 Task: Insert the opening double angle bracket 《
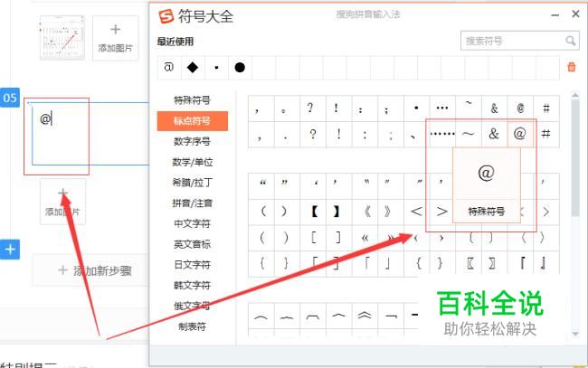(x=365, y=212)
